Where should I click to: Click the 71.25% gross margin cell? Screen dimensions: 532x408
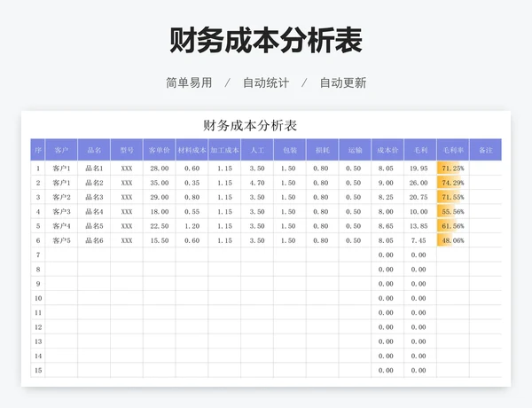(x=453, y=168)
